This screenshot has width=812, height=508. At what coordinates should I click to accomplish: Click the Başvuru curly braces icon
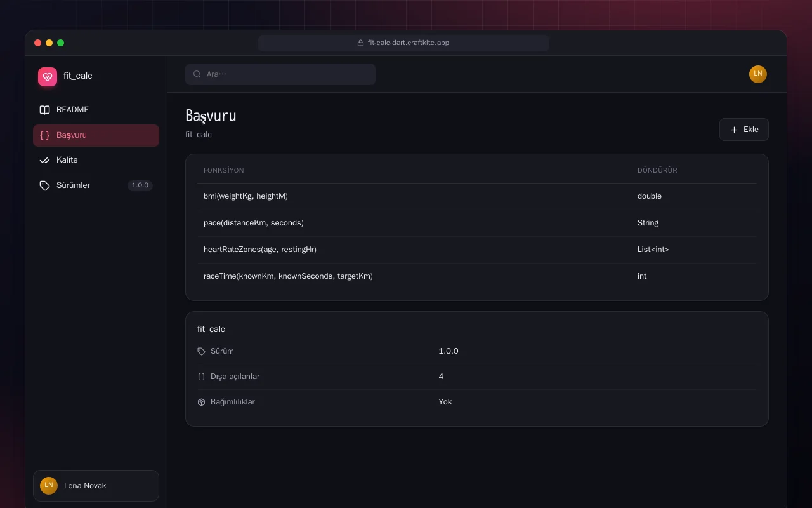pyautogui.click(x=44, y=135)
